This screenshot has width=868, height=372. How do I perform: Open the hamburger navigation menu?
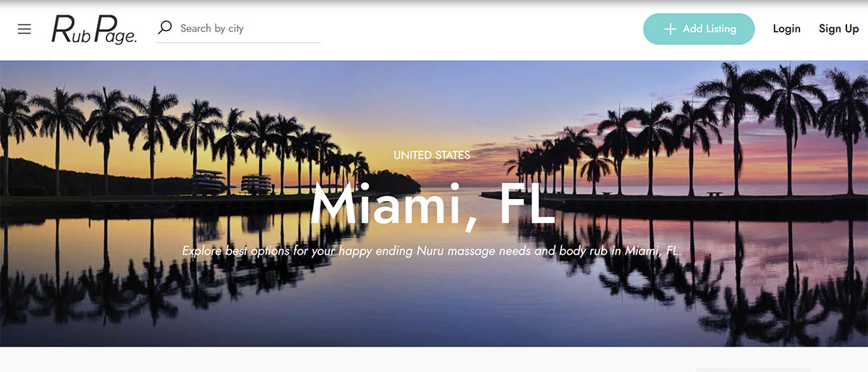(25, 29)
